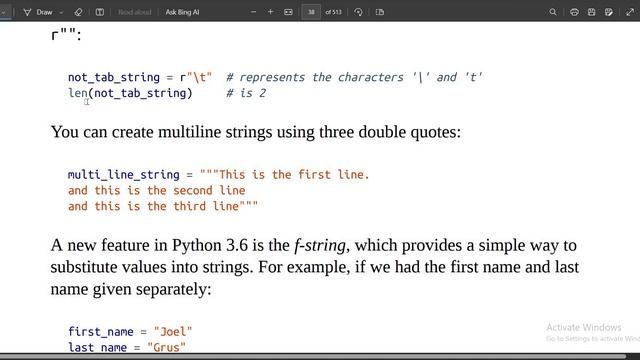Click the 'first_name' variable in code
The image size is (640, 360).
pyautogui.click(x=100, y=331)
